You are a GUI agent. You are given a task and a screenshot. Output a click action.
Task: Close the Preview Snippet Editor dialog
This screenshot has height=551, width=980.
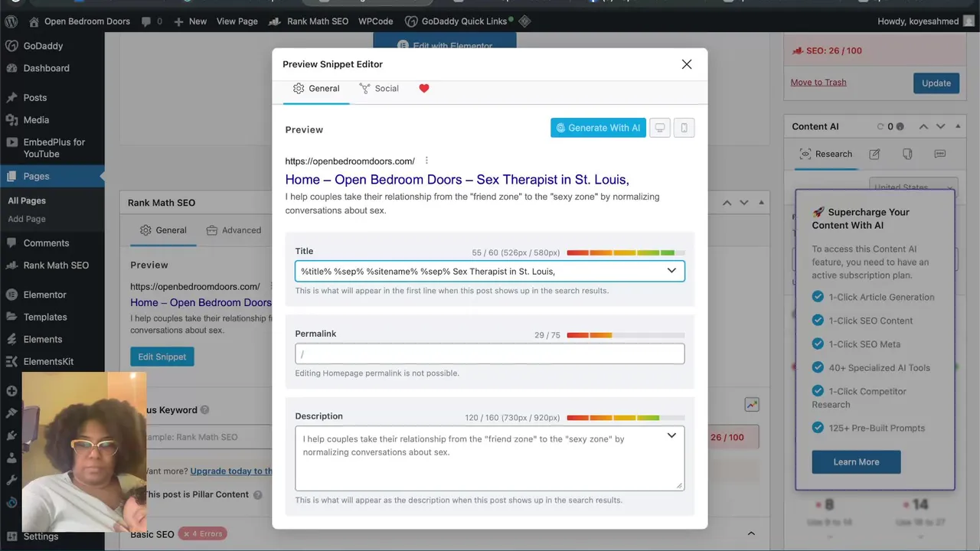coord(687,64)
